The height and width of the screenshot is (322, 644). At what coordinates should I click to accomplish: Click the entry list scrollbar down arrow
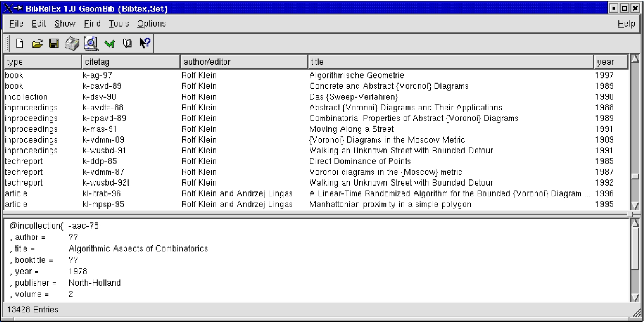tap(635, 205)
